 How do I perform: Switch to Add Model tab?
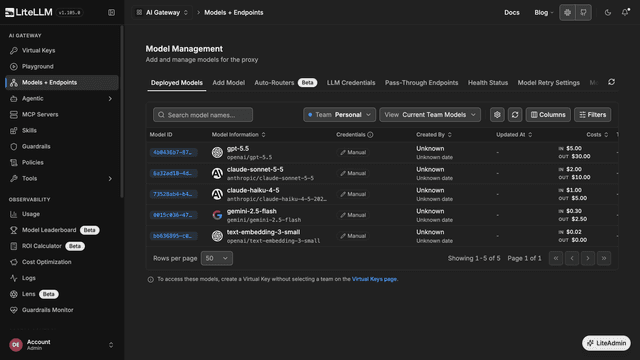(229, 83)
